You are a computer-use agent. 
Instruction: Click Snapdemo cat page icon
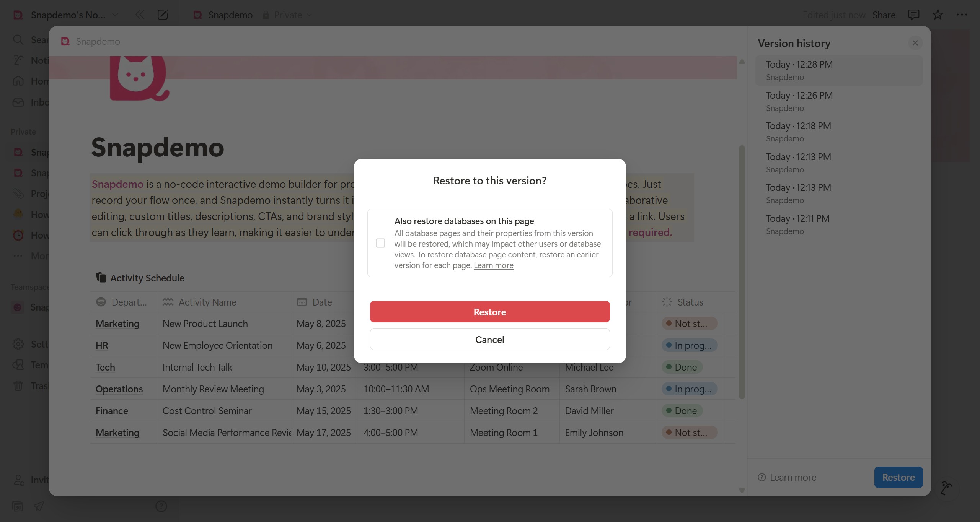(139, 78)
